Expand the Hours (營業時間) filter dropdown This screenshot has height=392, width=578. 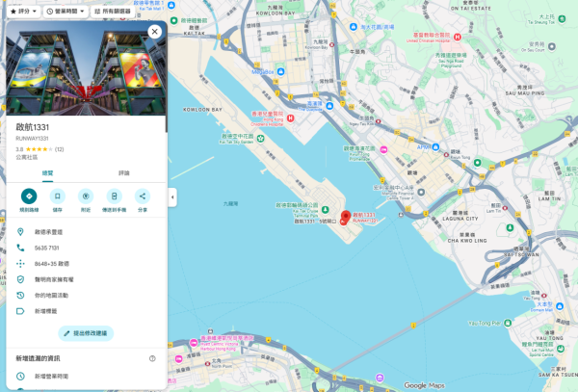click(x=66, y=12)
